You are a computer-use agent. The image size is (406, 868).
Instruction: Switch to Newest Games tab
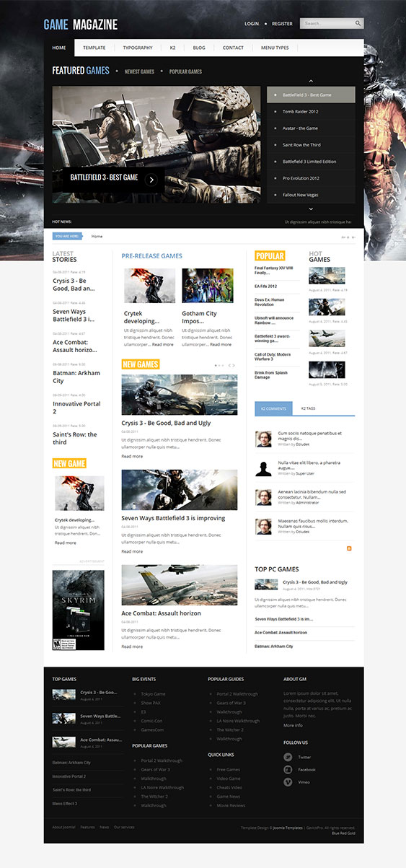pyautogui.click(x=139, y=71)
